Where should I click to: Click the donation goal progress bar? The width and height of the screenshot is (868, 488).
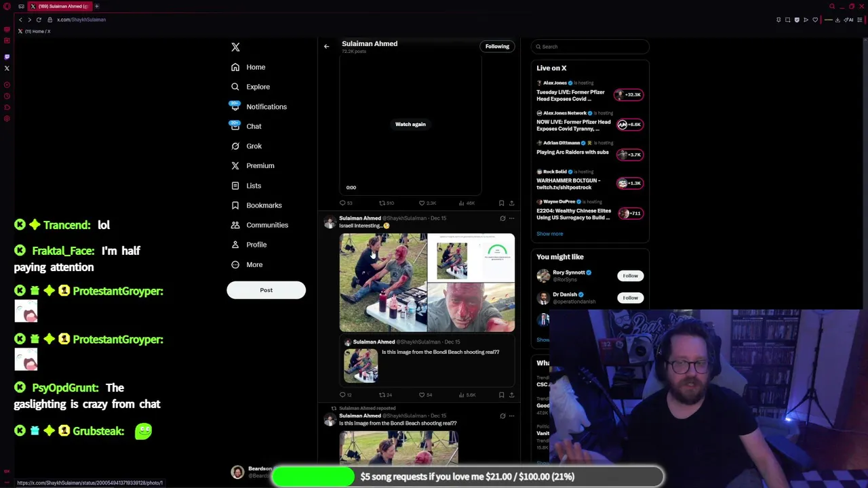tap(468, 476)
